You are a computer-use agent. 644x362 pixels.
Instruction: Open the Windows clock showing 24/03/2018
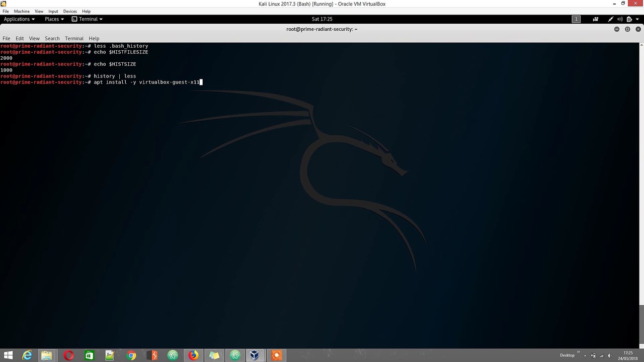coord(628,355)
